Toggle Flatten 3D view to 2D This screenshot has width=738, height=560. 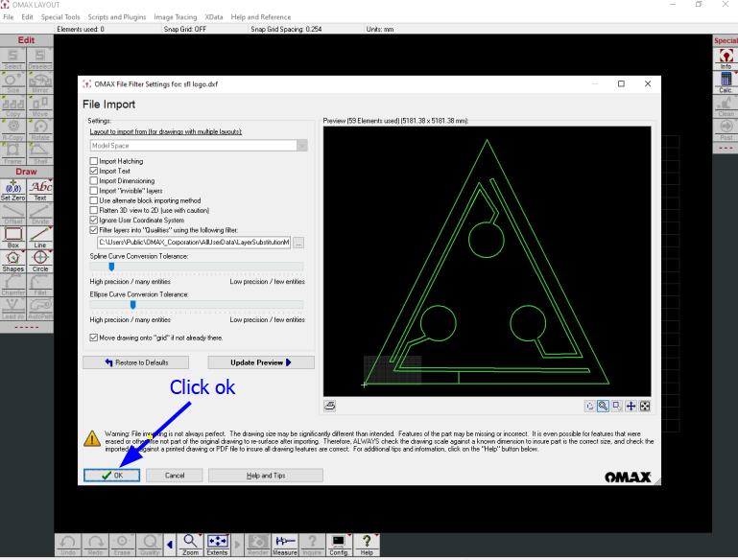(x=94, y=210)
